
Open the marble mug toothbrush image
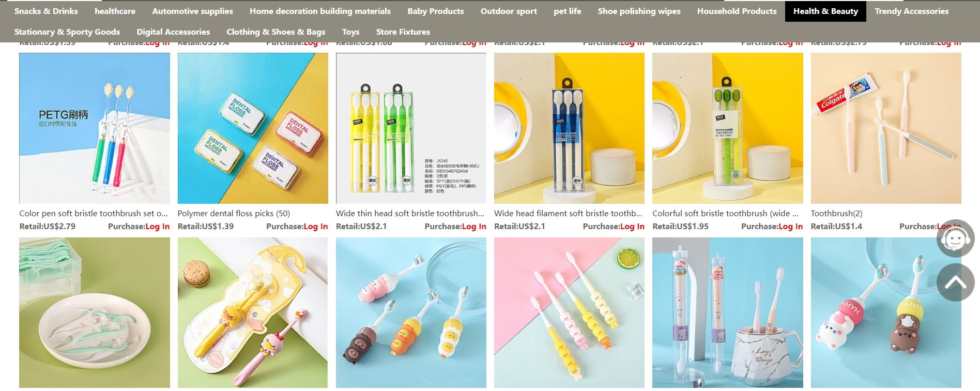[x=727, y=312]
